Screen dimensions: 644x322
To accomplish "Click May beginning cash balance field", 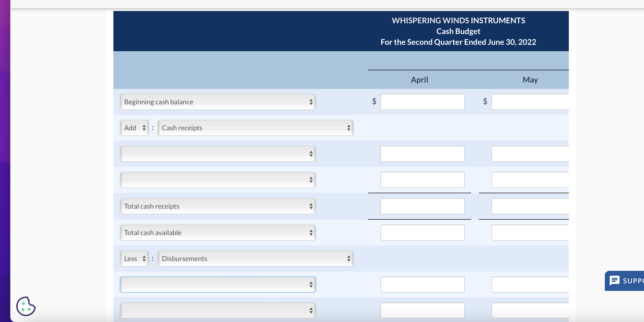I will click(x=530, y=102).
